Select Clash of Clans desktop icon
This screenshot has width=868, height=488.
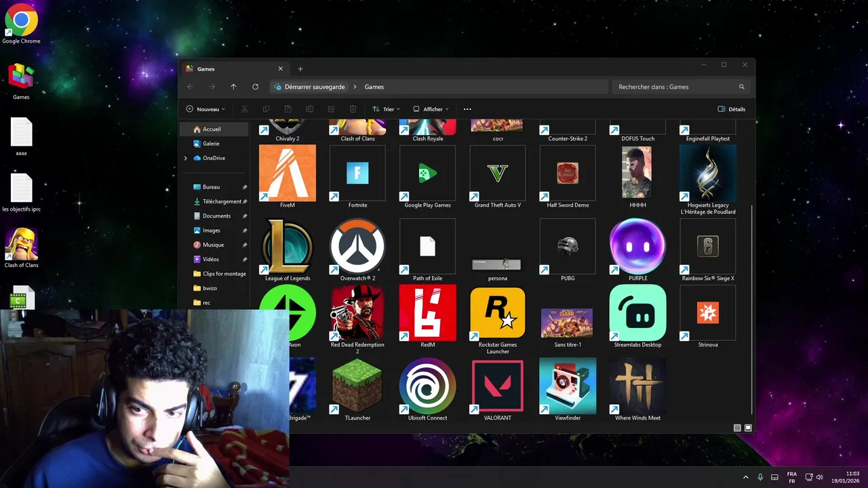[21, 248]
